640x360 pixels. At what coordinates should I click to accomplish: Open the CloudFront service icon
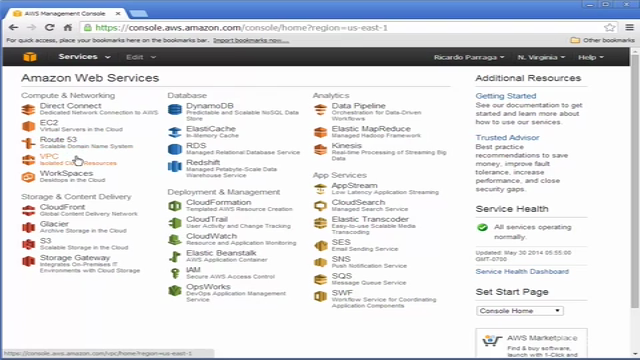(28, 211)
